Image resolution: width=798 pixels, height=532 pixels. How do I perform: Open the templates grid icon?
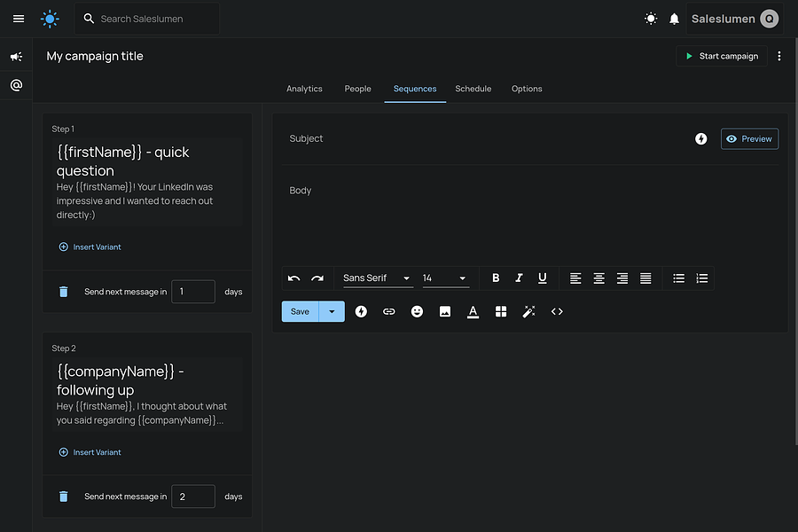[x=501, y=311]
